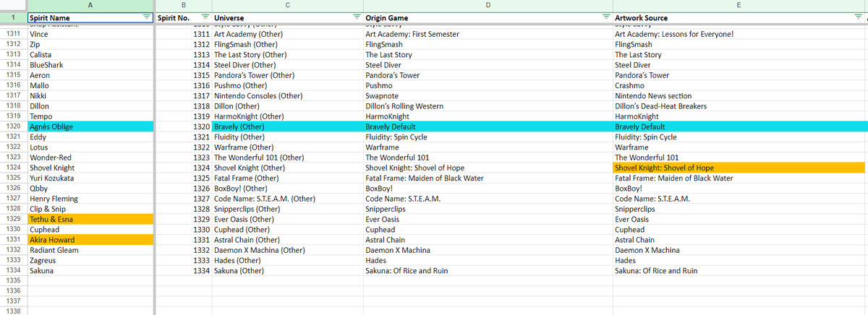Click the Zip spirit name cell
Image resolution: width=868 pixels, height=315 pixels.
click(90, 44)
